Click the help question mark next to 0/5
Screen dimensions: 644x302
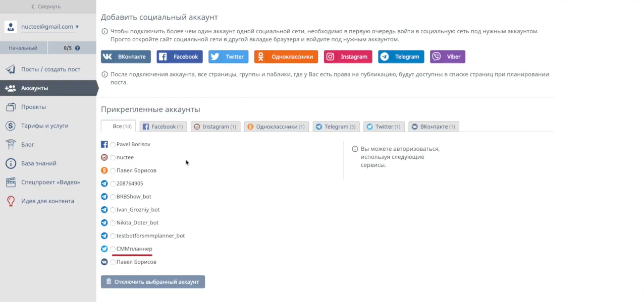coord(78,48)
